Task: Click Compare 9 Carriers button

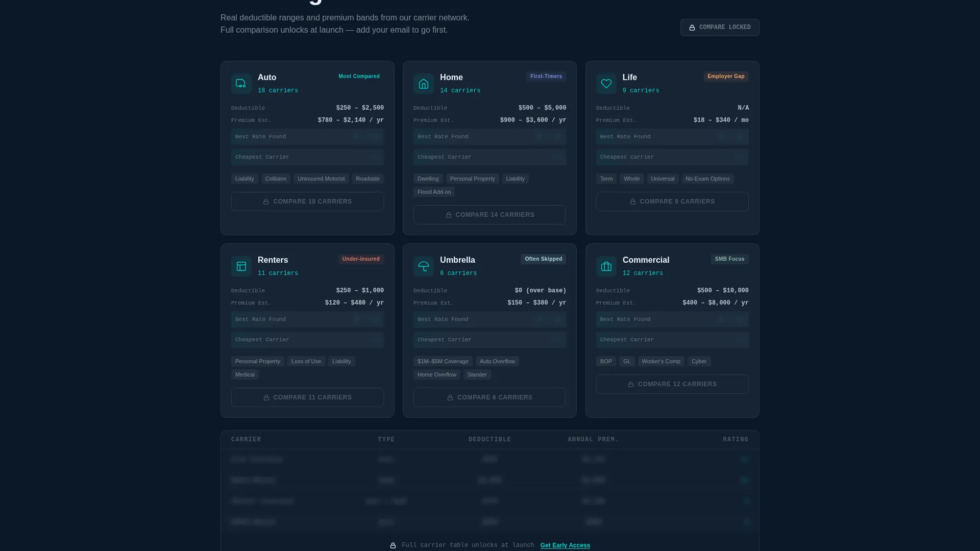Action: [x=672, y=202]
